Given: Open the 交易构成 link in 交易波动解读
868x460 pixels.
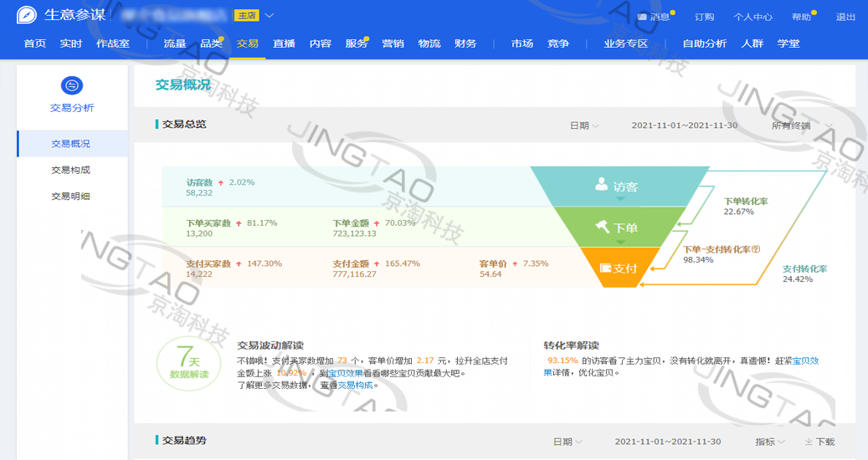Looking at the screenshot, I should click(x=355, y=385).
